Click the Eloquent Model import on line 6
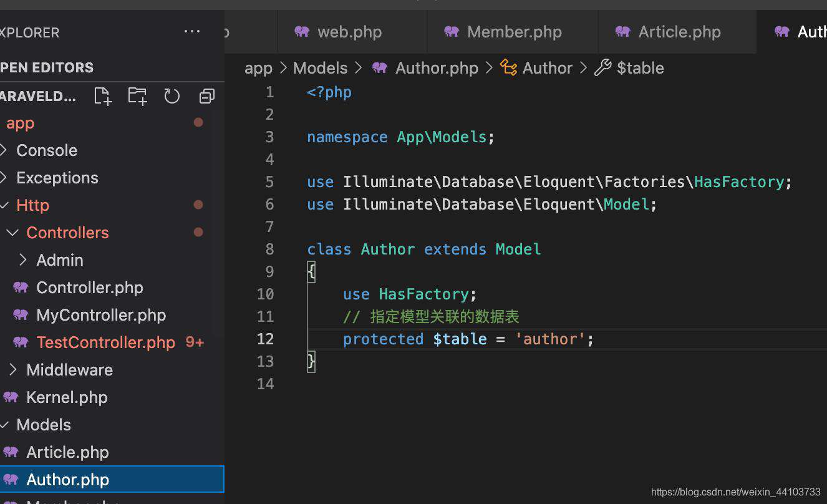The width and height of the screenshot is (827, 504). [482, 204]
